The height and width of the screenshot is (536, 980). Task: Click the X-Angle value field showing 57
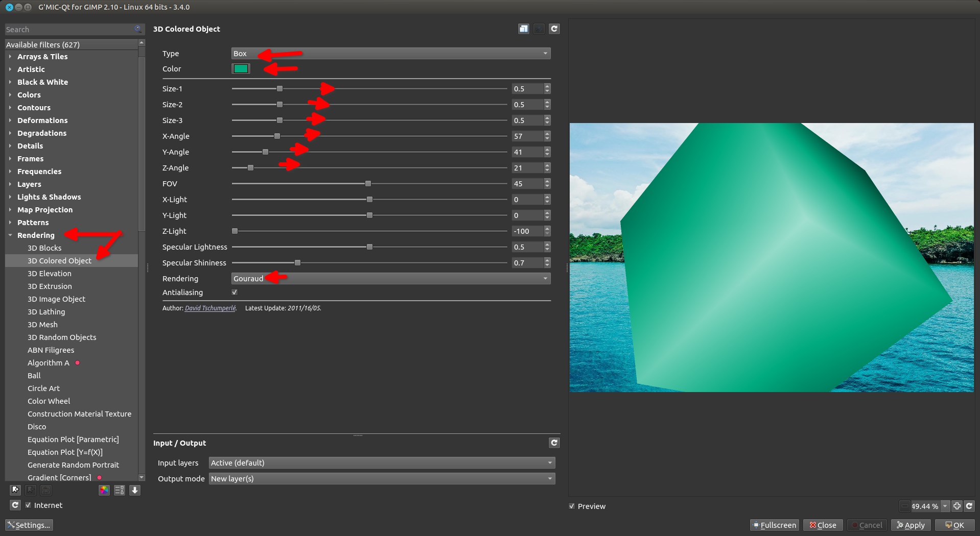pos(527,136)
